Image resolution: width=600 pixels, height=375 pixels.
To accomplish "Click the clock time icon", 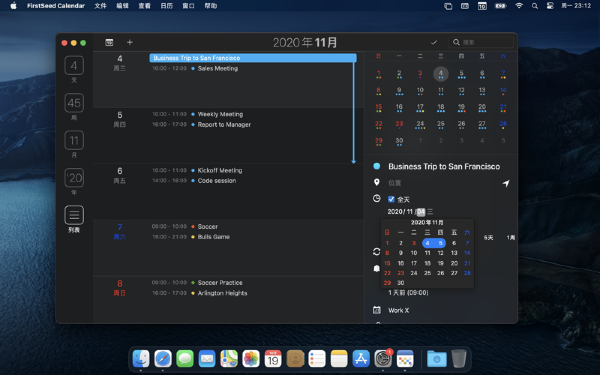I will pos(377,199).
